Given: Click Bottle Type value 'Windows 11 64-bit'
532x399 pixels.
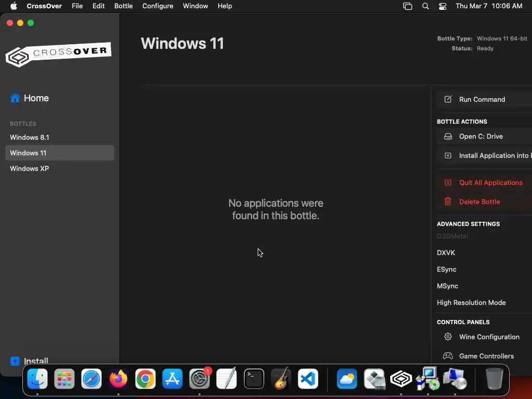Looking at the screenshot, I should (x=502, y=38).
